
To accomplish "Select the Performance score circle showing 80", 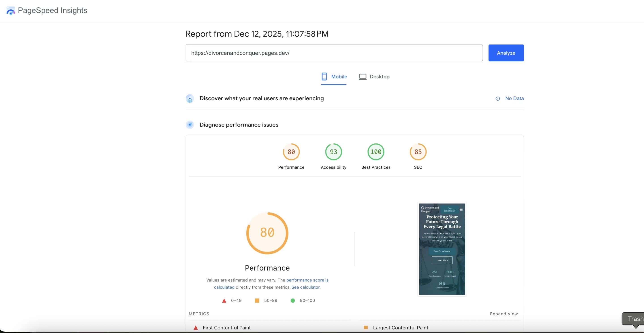I will click(x=291, y=152).
